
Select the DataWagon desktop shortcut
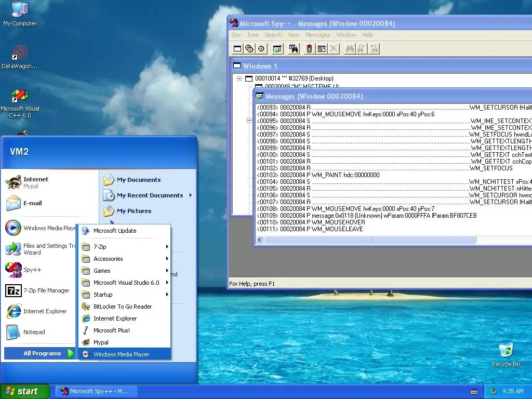click(20, 57)
